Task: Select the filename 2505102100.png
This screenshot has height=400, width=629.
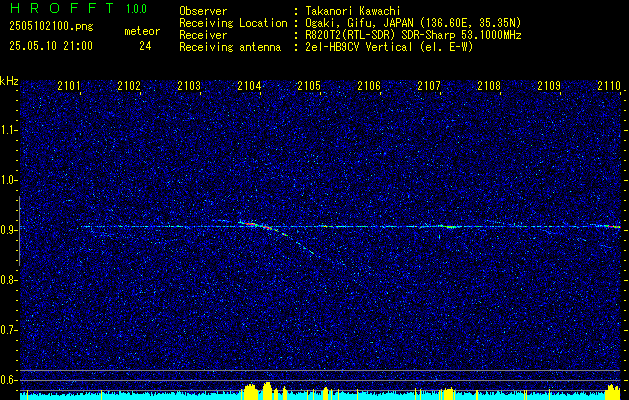Action: pos(51,27)
